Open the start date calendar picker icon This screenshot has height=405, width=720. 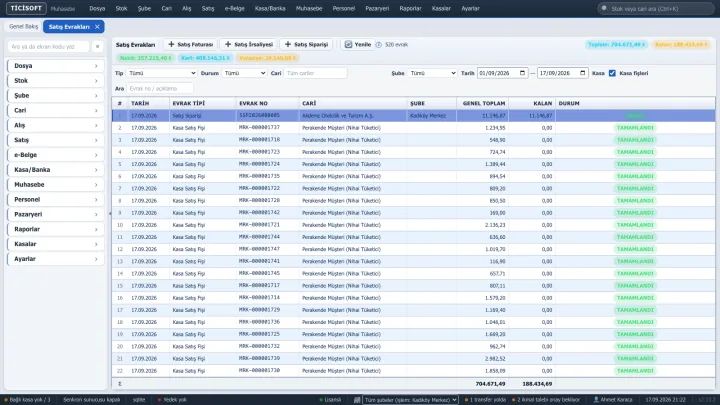point(522,73)
